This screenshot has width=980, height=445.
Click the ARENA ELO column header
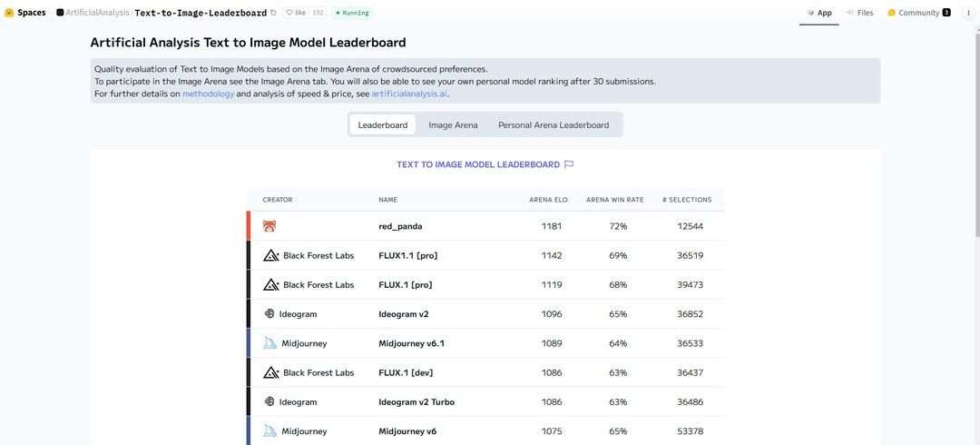[548, 200]
